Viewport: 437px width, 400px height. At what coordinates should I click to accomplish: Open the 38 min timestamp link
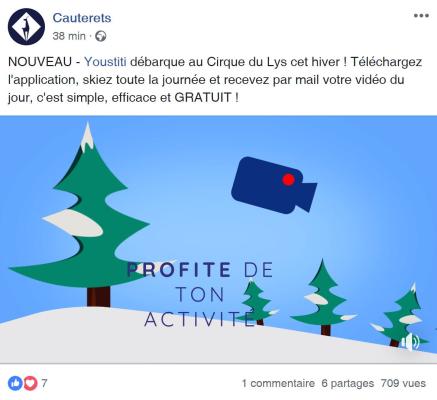(69, 36)
